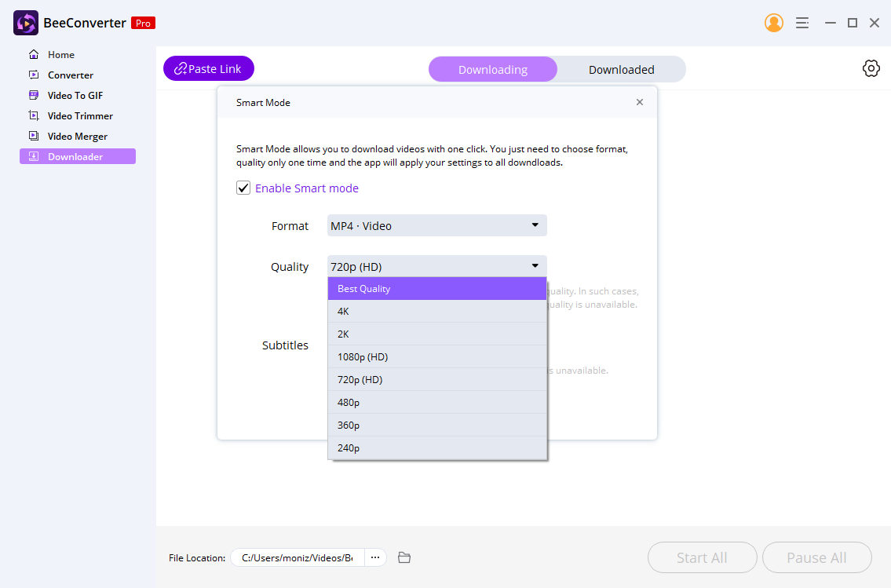Disable the Enable Smart mode checkbox
Image resolution: width=891 pixels, height=588 pixels.
coord(243,188)
